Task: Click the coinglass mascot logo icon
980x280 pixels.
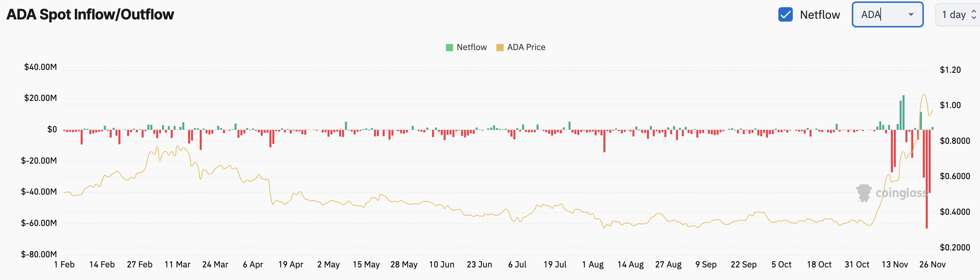Action: tap(864, 193)
